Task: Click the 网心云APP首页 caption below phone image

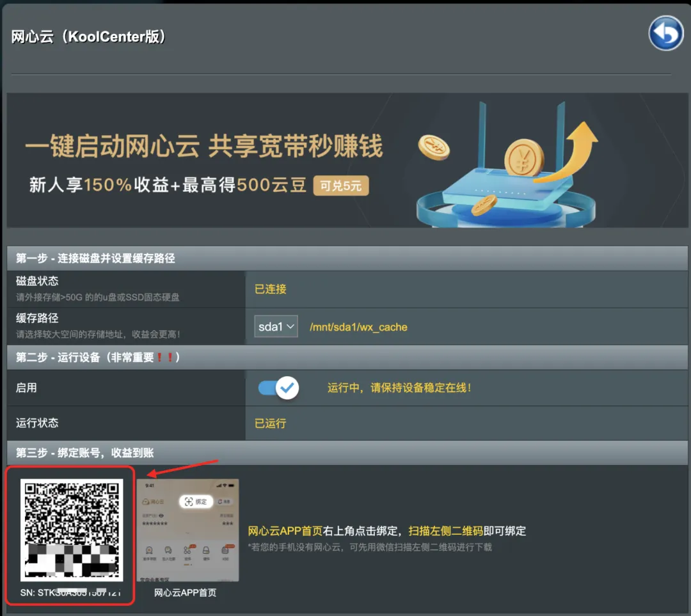Action: (185, 592)
